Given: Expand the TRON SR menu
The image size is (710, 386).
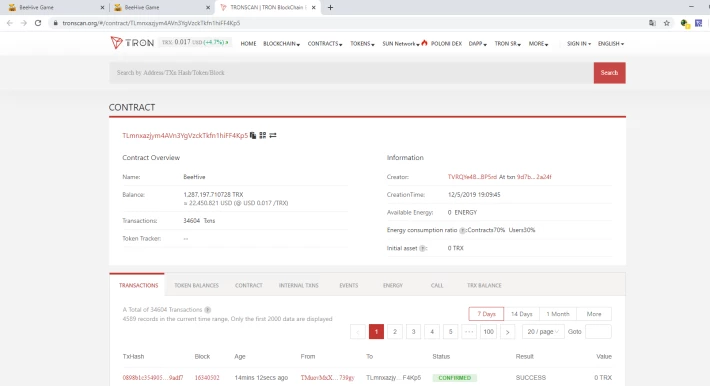Looking at the screenshot, I should tap(508, 44).
